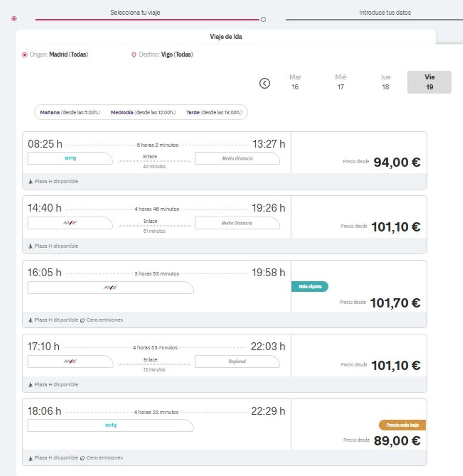
Task: Click the Introduce tus datos step
Action: click(385, 12)
